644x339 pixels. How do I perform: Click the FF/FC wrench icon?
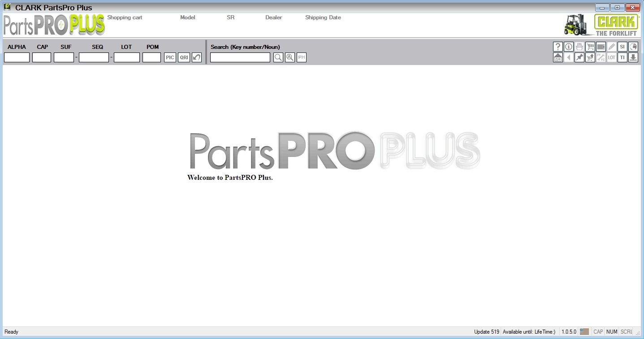(601, 57)
